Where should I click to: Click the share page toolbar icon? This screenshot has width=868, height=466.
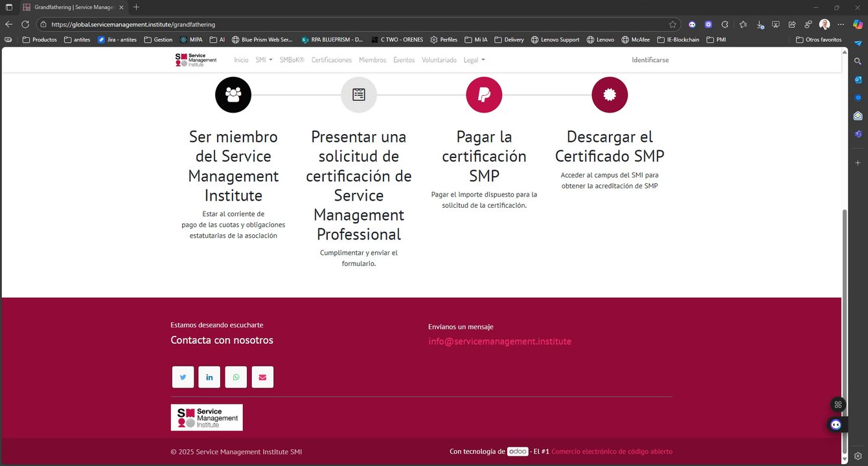(792, 25)
